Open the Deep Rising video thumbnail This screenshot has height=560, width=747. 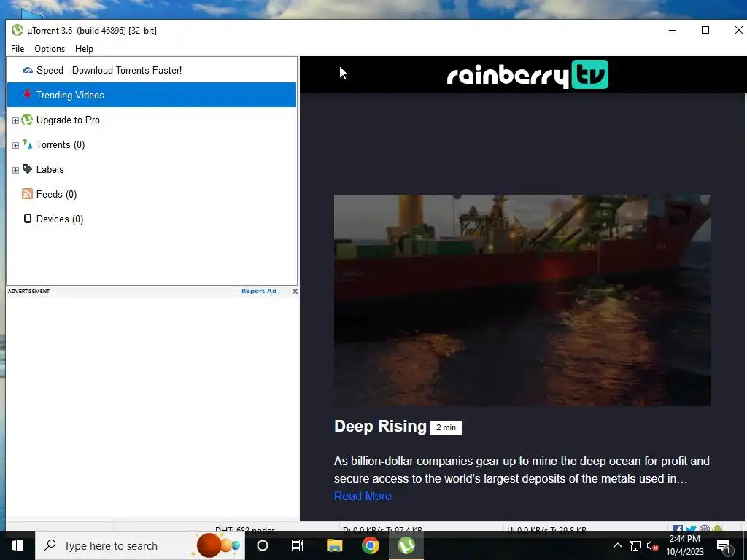coord(522,300)
